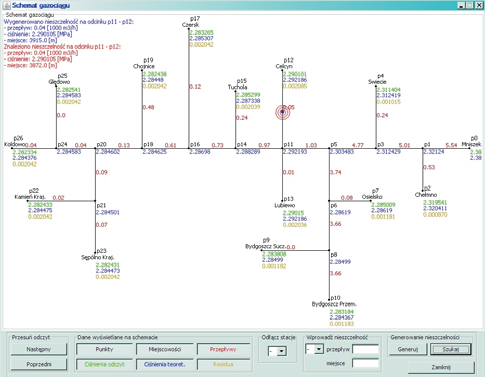The image size is (485, 377).
Task: Toggle the yellow Residua values
Action: [223, 364]
